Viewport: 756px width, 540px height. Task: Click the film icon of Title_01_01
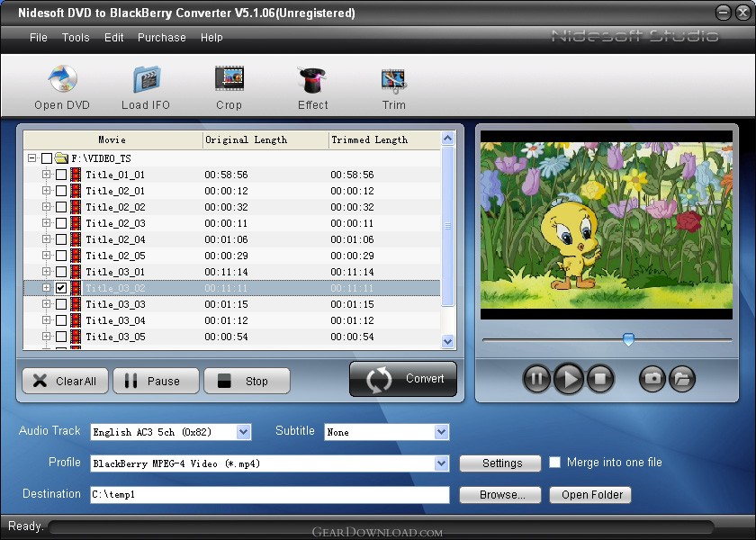tap(76, 175)
